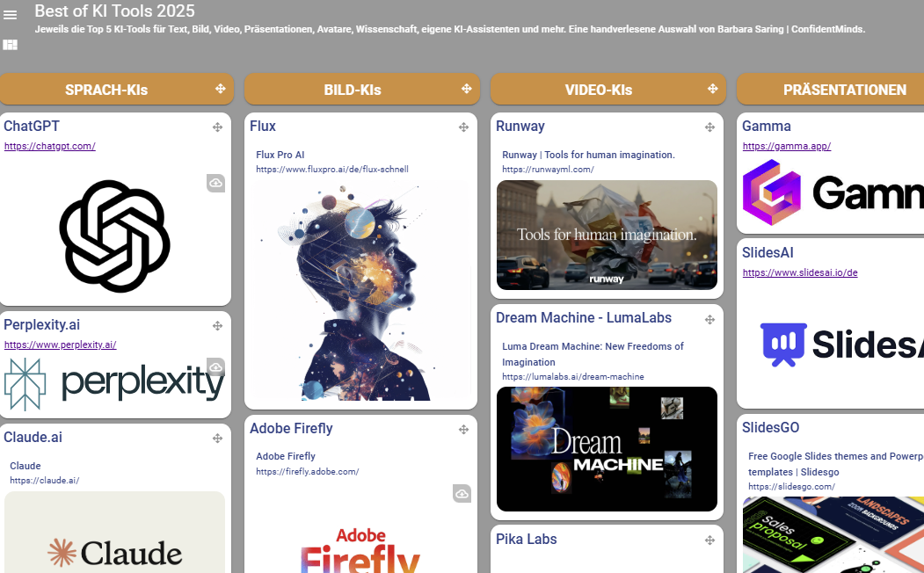Click the 'Runway' card title
This screenshot has width=924, height=573.
pos(520,126)
